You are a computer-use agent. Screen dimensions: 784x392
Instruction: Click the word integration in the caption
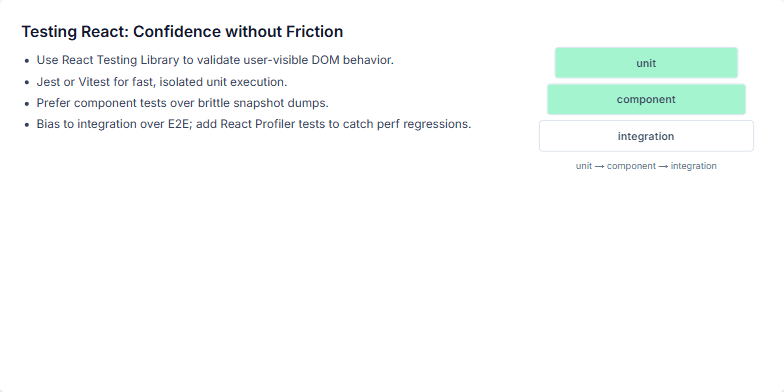pos(694,166)
